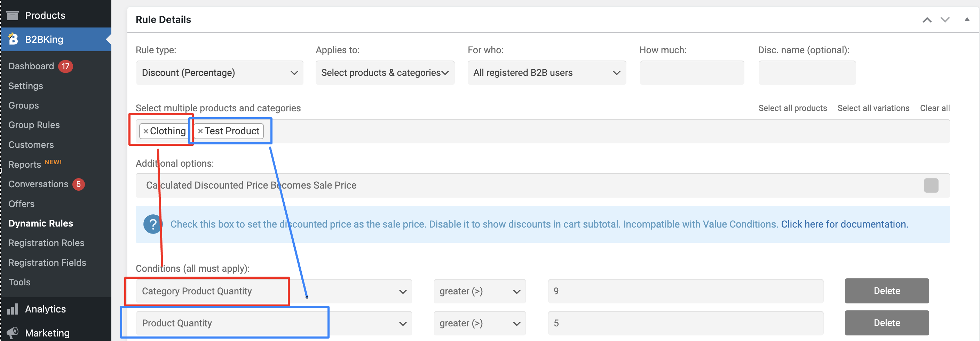Move Rule Details panel down

pos(946,20)
